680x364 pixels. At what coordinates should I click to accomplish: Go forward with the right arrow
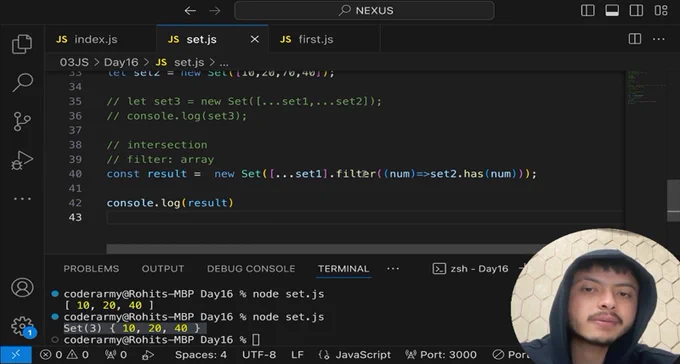point(215,10)
